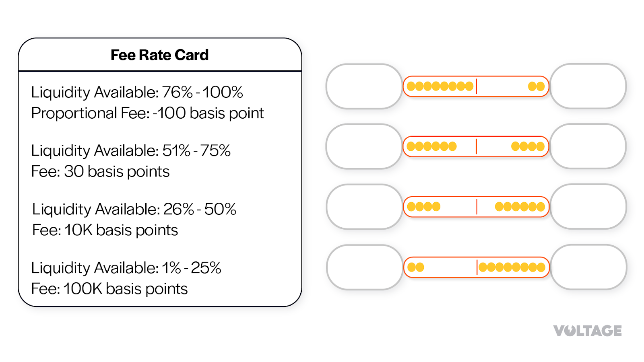Select the 76% - 100% liquidity tier

point(137,92)
